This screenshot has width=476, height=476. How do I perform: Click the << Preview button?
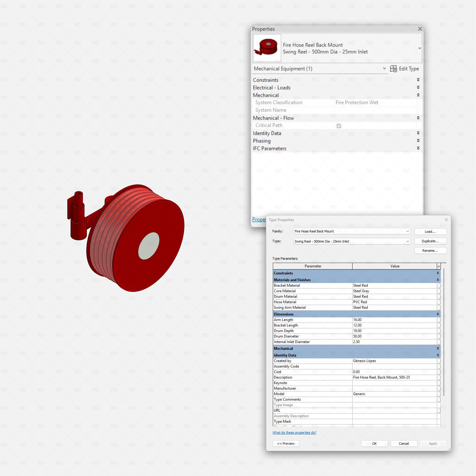[286, 443]
